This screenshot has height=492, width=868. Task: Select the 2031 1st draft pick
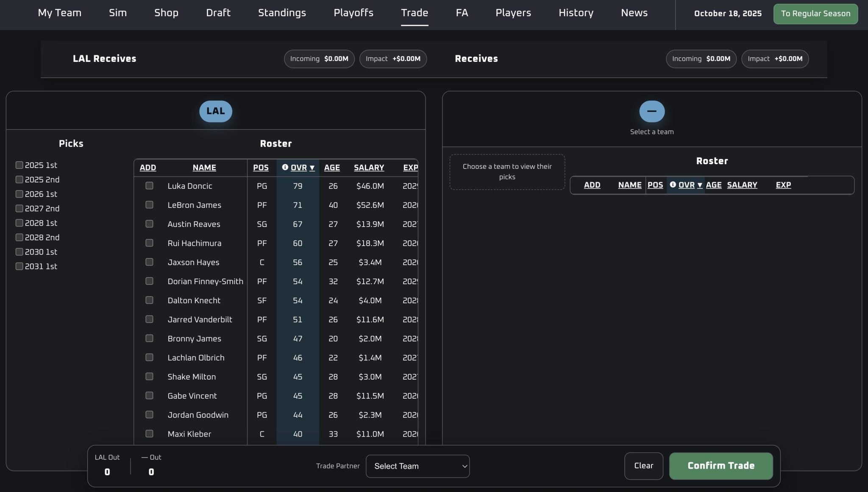[x=19, y=266]
